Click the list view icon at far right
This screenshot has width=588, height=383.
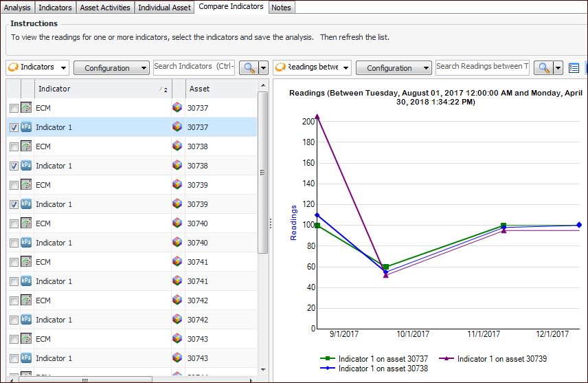click(x=574, y=67)
